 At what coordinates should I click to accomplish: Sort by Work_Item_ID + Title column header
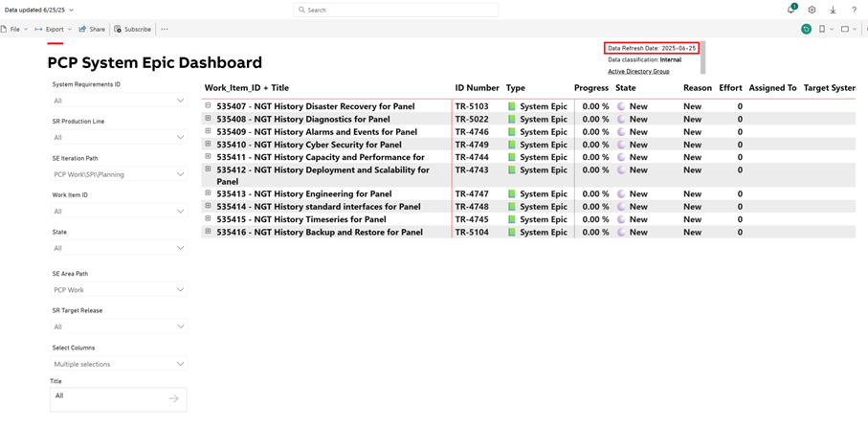click(x=247, y=88)
